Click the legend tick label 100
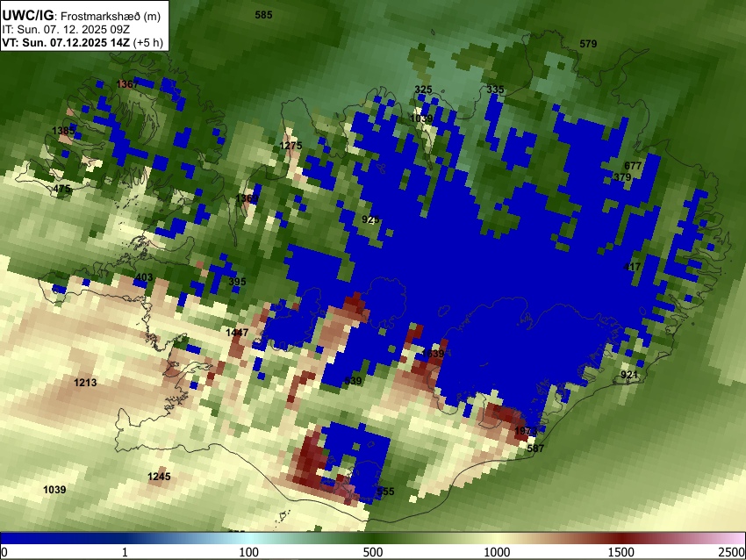The image size is (746, 560). point(249,552)
